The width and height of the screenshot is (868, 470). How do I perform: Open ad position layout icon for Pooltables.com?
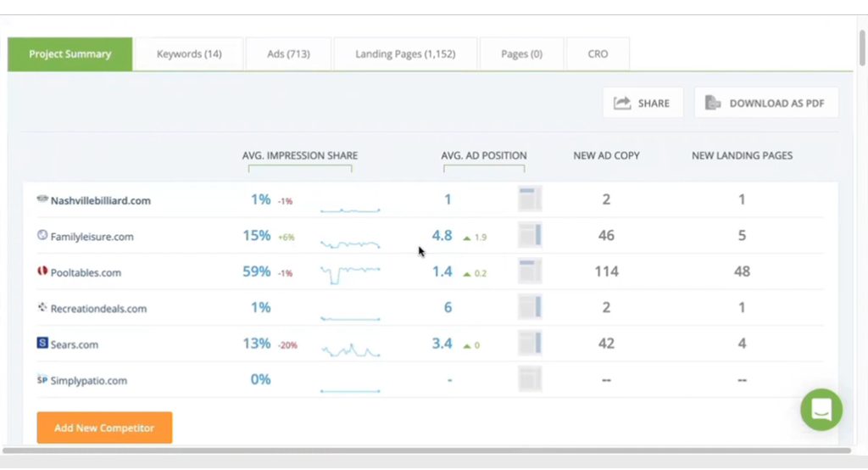530,271
